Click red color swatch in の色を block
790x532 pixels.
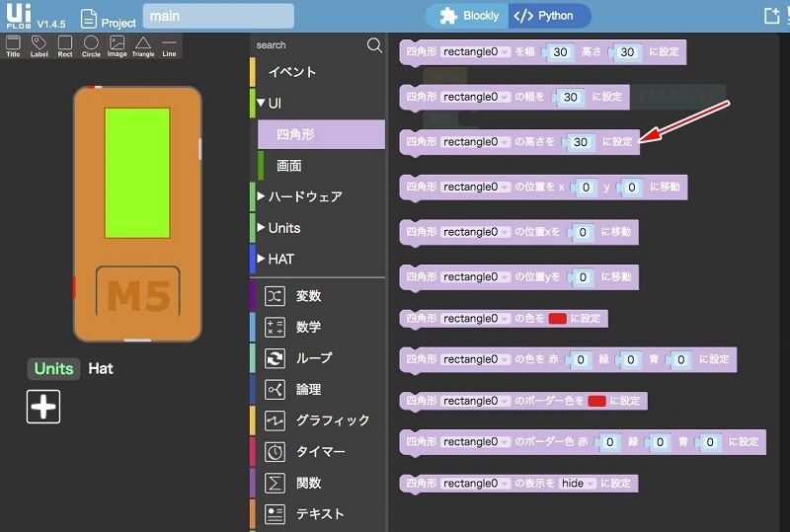click(557, 319)
